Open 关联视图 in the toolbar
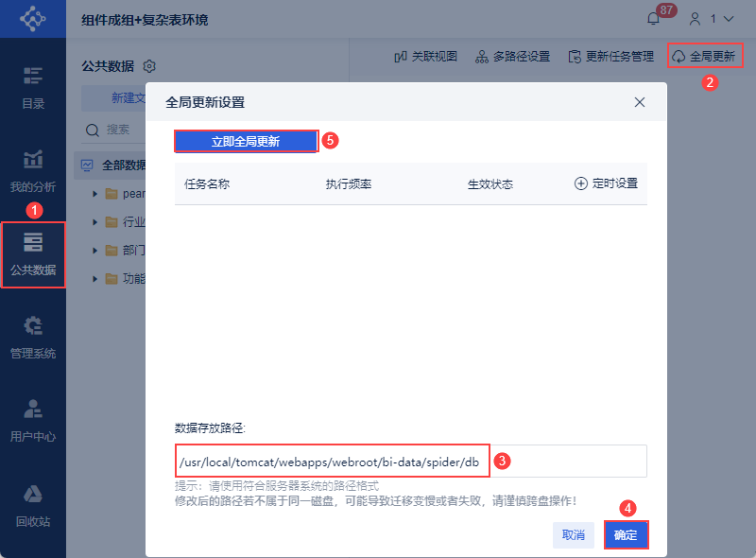The width and height of the screenshot is (756, 558). (426, 57)
